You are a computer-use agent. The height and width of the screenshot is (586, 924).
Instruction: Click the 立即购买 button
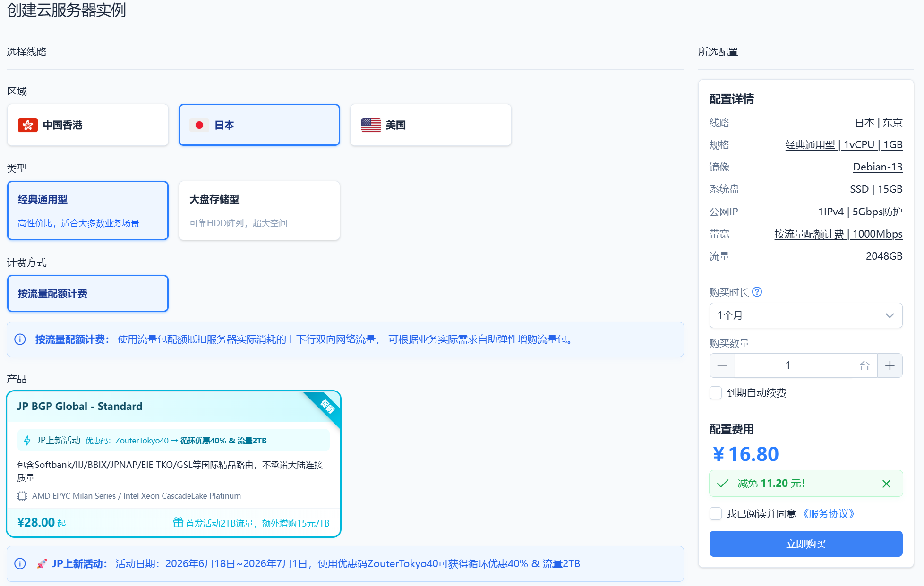pos(806,544)
